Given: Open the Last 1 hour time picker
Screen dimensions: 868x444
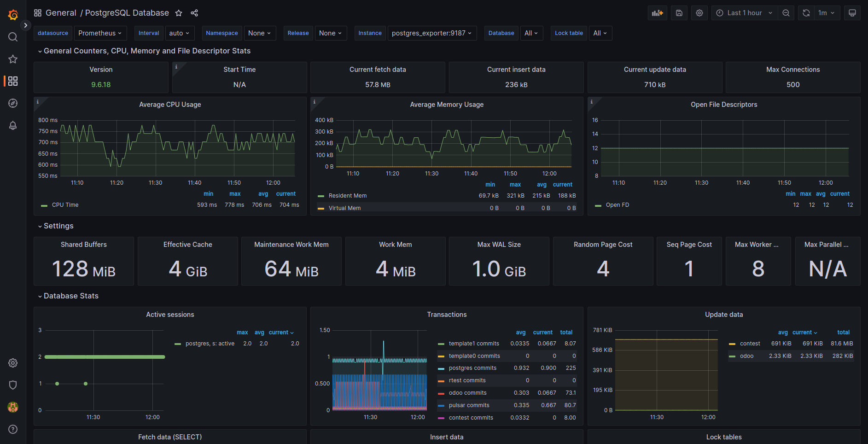Looking at the screenshot, I should pyautogui.click(x=745, y=13).
